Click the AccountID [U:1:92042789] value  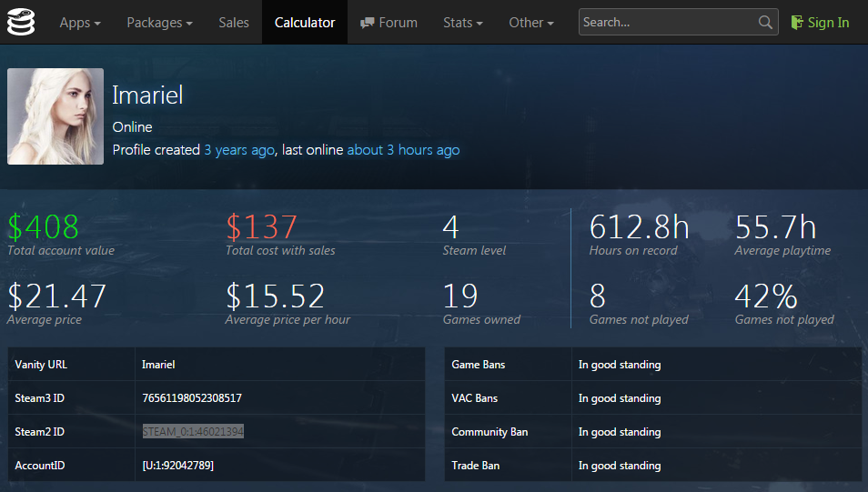[x=177, y=466]
